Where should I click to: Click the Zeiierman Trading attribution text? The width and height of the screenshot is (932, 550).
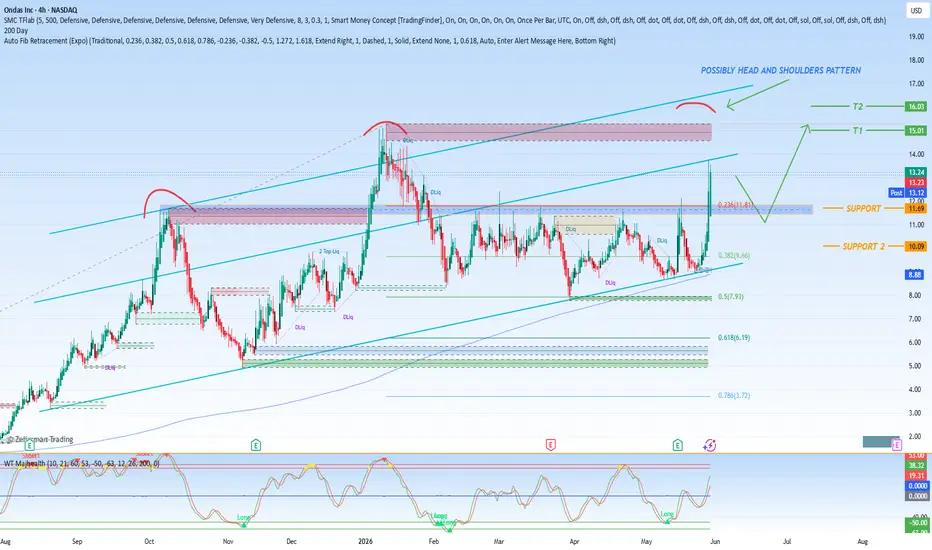pos(40,439)
